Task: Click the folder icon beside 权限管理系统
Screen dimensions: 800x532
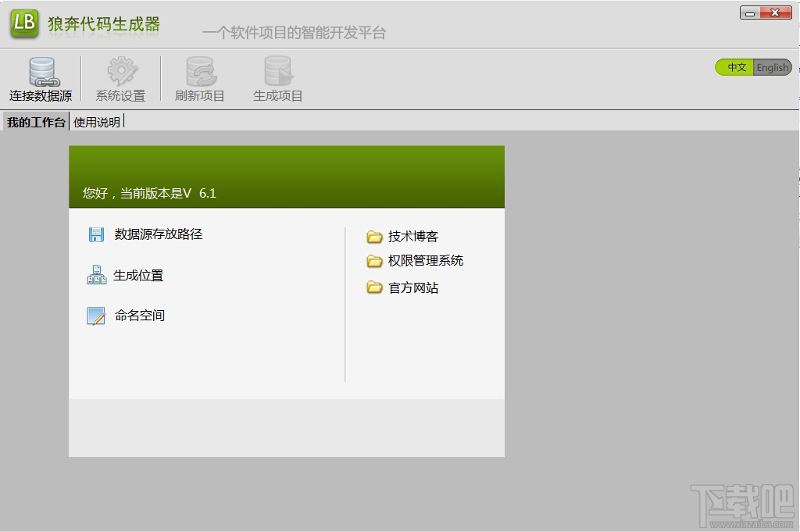Action: pos(374,261)
